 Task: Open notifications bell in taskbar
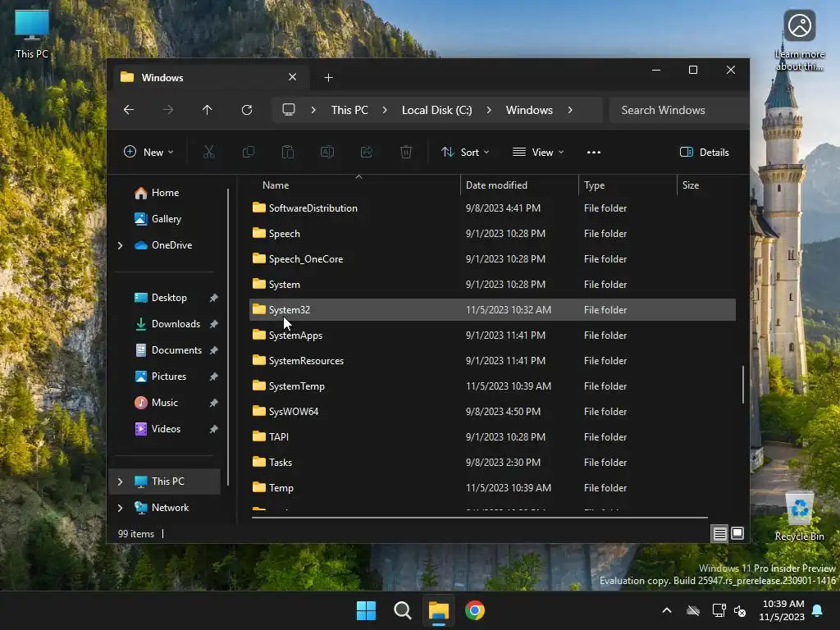point(818,610)
